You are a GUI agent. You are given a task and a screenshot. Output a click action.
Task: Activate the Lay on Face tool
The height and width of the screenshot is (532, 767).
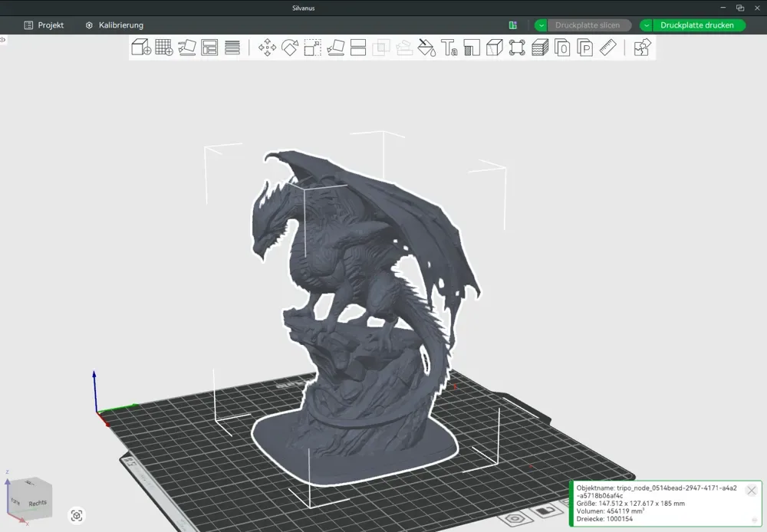pyautogui.click(x=336, y=48)
